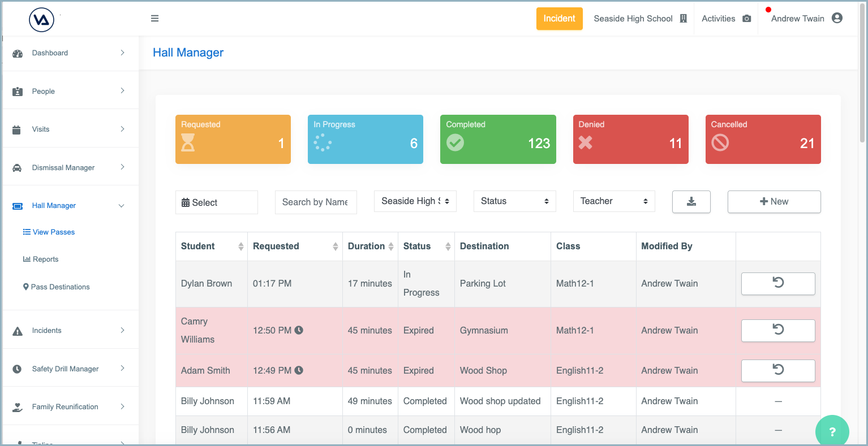Click the Visits calendar icon
The width and height of the screenshot is (868, 446).
16,129
